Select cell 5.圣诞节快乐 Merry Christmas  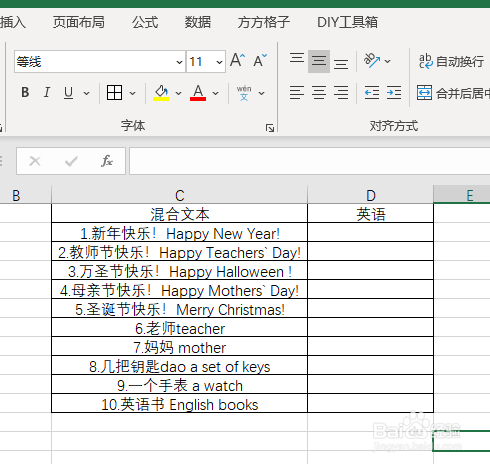point(179,308)
